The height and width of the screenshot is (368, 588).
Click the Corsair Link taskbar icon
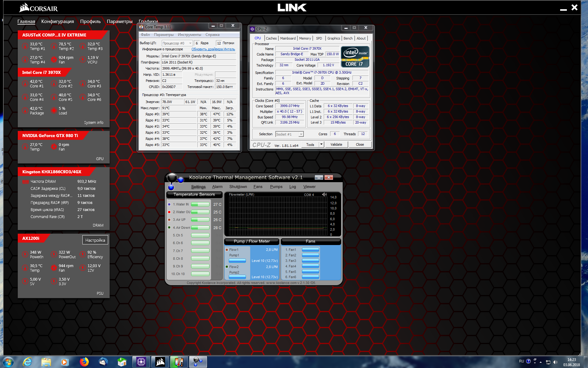(x=160, y=362)
